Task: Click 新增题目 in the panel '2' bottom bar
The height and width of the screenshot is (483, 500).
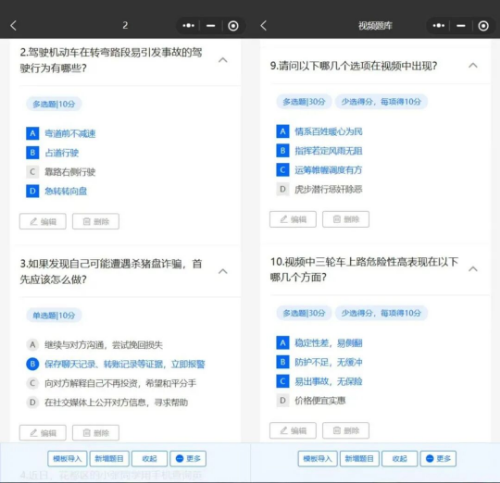Action: coord(109,459)
